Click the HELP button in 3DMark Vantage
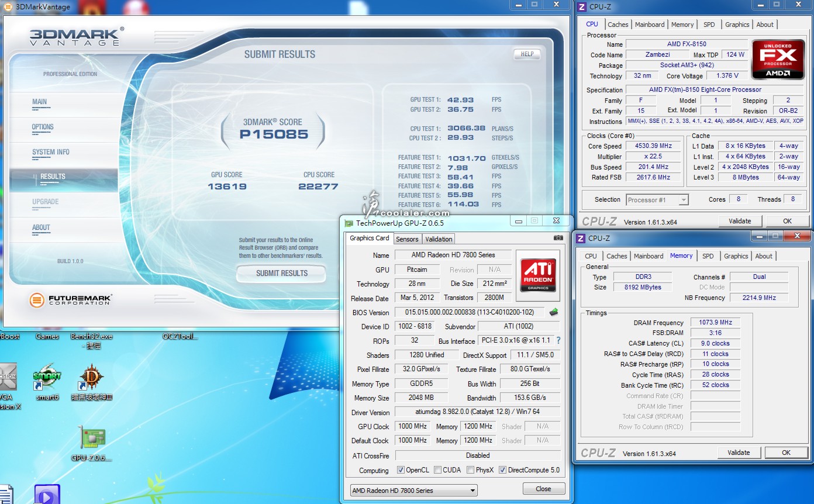The image size is (814, 504). [527, 54]
